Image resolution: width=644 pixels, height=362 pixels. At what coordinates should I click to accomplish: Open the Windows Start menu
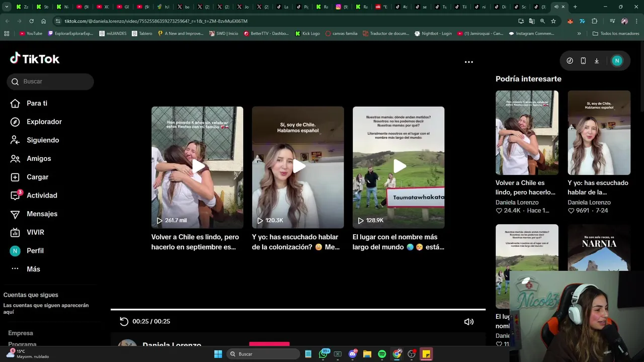pos(218,354)
